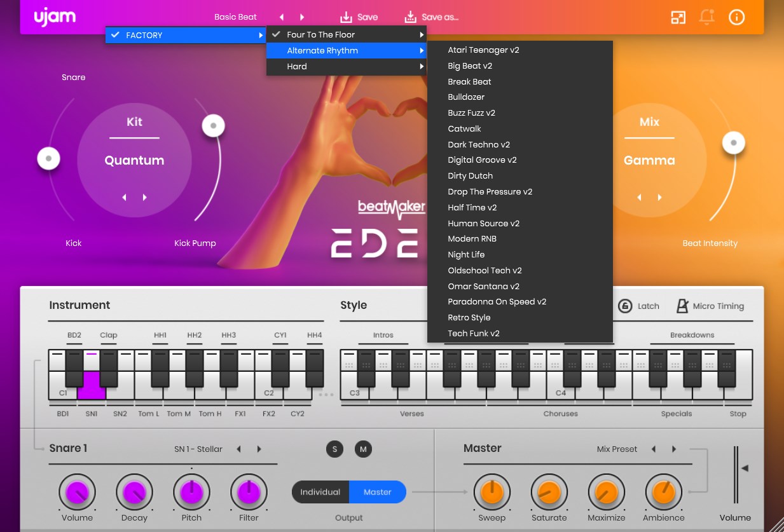Select previous Mix with left arrow
Image resolution: width=784 pixels, height=532 pixels.
(639, 198)
